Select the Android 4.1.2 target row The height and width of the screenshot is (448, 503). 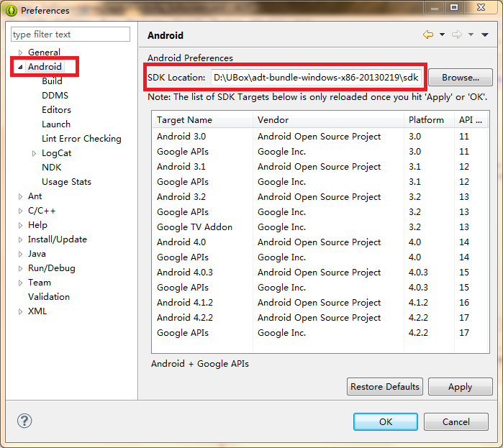(320, 303)
